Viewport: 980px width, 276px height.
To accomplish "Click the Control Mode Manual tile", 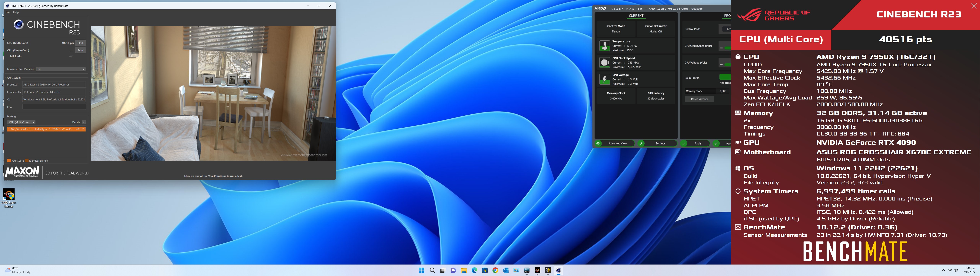I will [x=616, y=29].
